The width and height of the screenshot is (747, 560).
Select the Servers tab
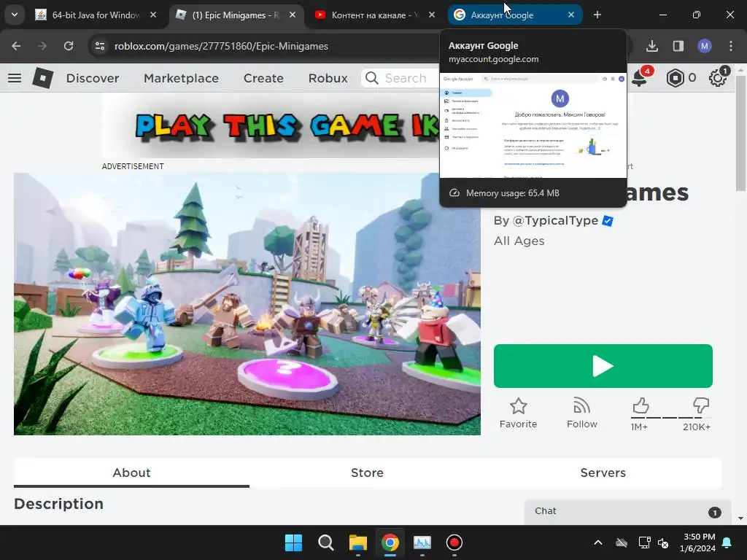click(x=603, y=472)
